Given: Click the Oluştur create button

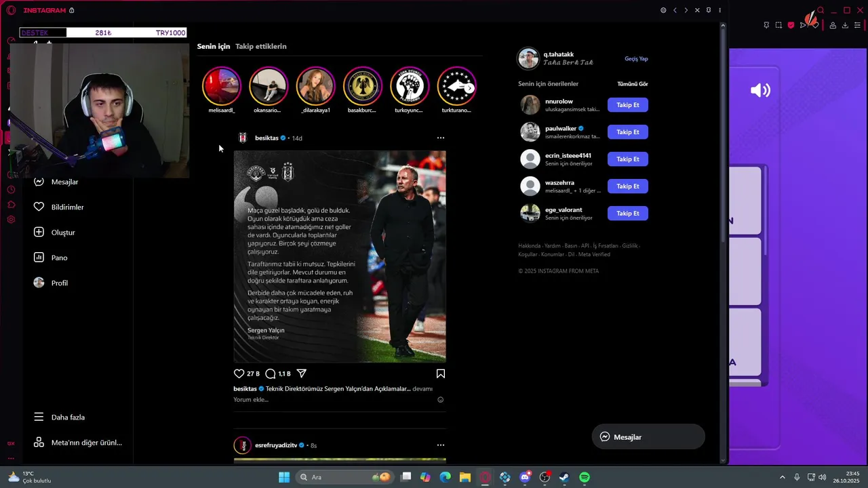Looking at the screenshot, I should [54, 232].
